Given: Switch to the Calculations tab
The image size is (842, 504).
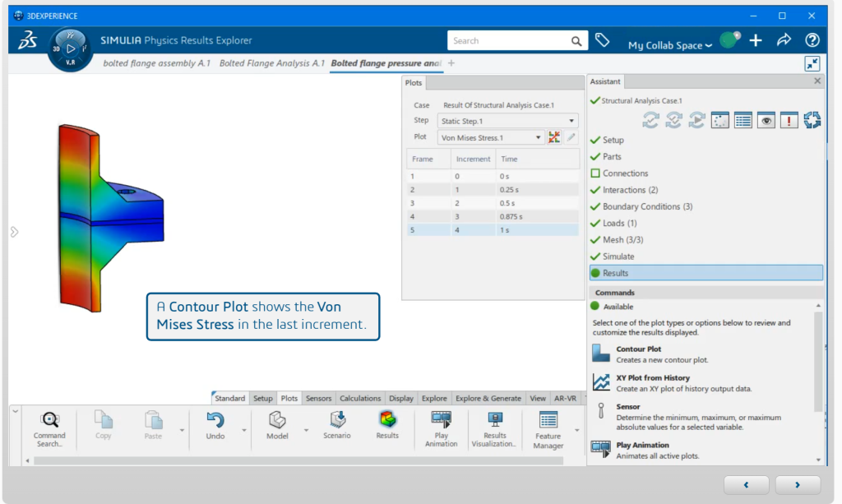Looking at the screenshot, I should click(x=360, y=398).
